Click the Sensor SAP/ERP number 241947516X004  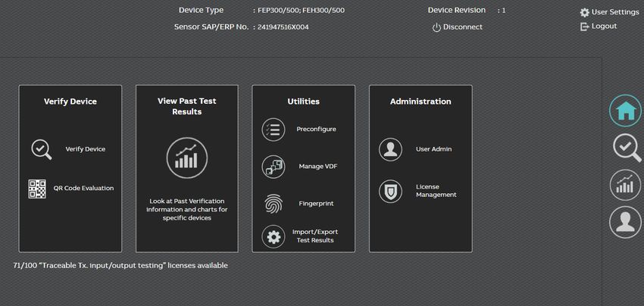pyautogui.click(x=283, y=27)
